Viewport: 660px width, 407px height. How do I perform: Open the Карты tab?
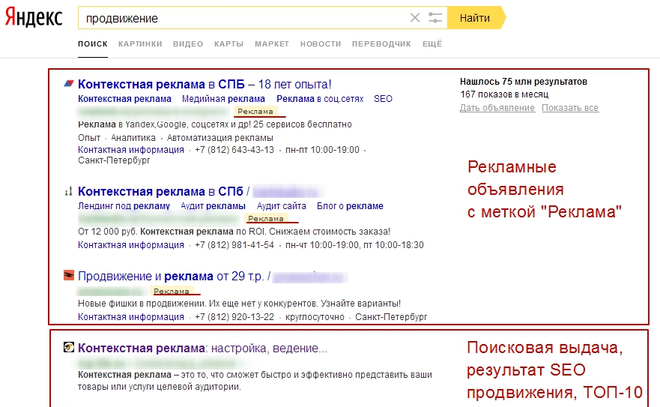tap(229, 44)
